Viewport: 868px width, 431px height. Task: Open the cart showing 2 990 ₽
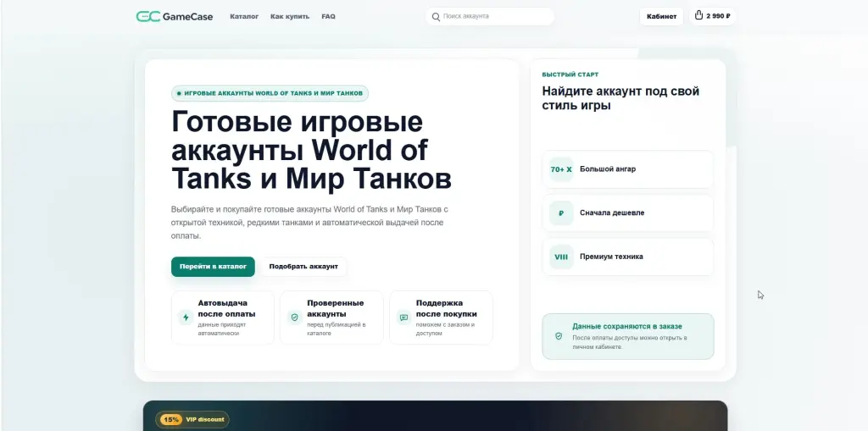coord(712,16)
